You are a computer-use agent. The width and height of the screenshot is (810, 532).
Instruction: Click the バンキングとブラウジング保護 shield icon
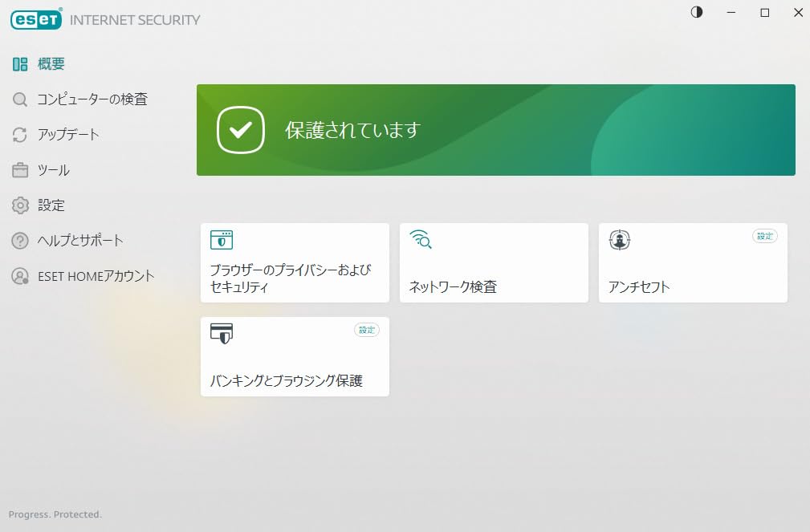221,332
